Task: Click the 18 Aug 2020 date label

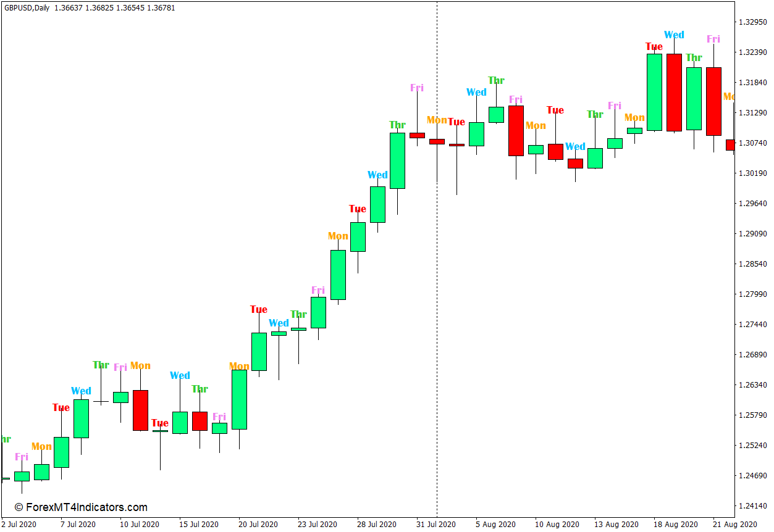Action: 675,525
